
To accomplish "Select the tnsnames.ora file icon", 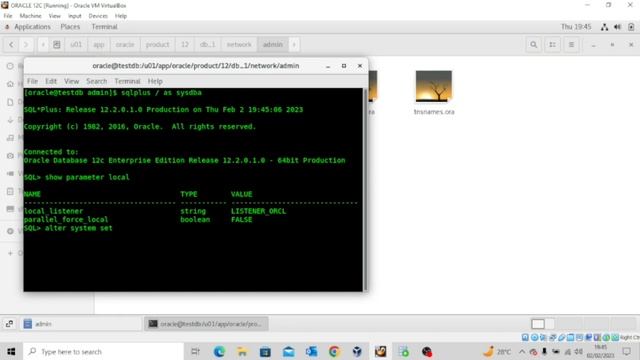I will [433, 86].
